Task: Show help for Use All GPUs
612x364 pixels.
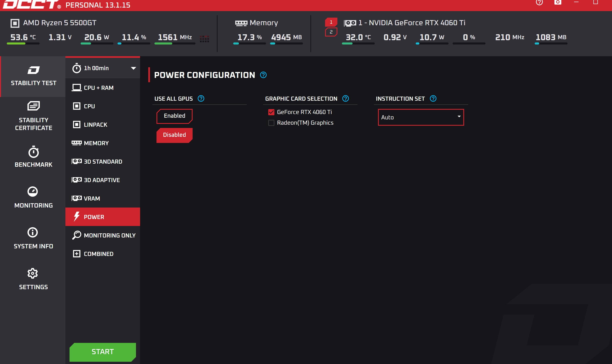Action: (x=201, y=99)
